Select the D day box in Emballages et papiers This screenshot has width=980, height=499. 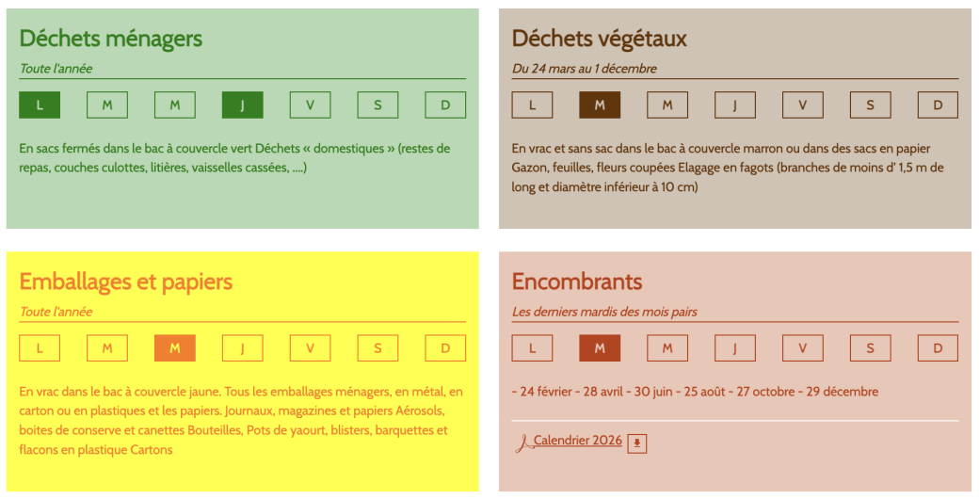pyautogui.click(x=445, y=348)
